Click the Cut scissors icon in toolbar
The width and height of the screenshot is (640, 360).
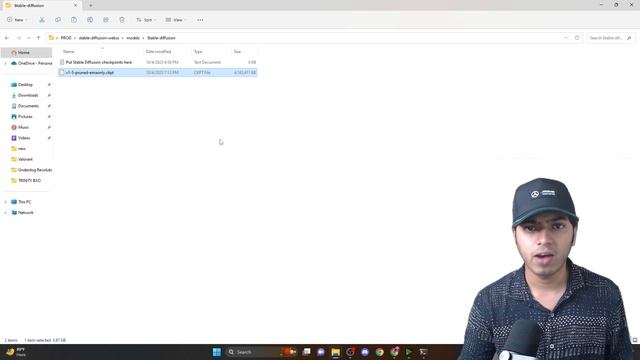pos(42,20)
